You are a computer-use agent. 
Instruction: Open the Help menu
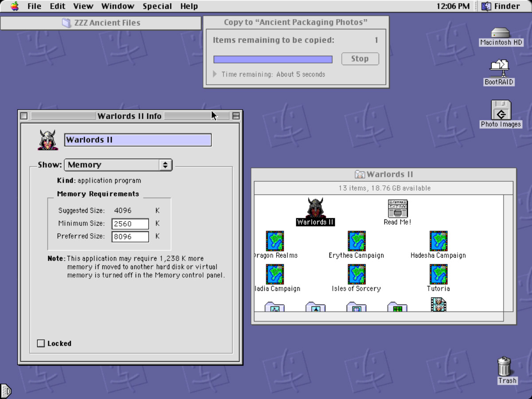[189, 6]
